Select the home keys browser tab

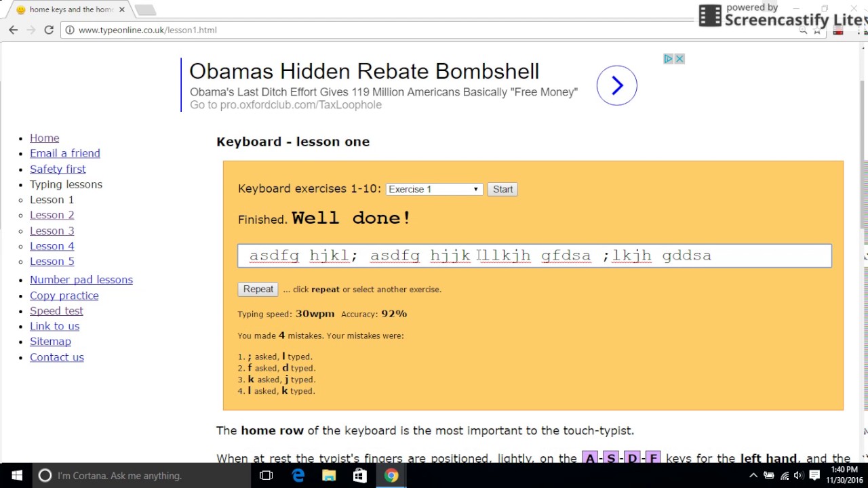(x=71, y=9)
